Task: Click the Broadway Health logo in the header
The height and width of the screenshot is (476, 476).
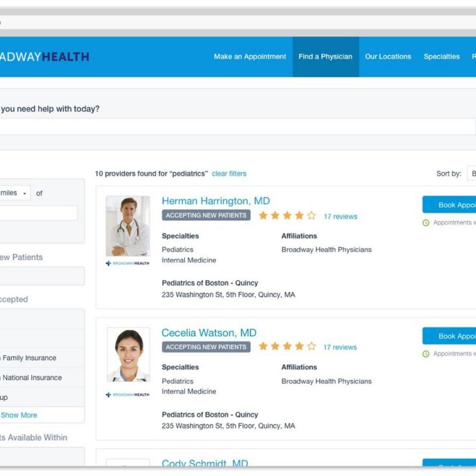Action: 45,57
